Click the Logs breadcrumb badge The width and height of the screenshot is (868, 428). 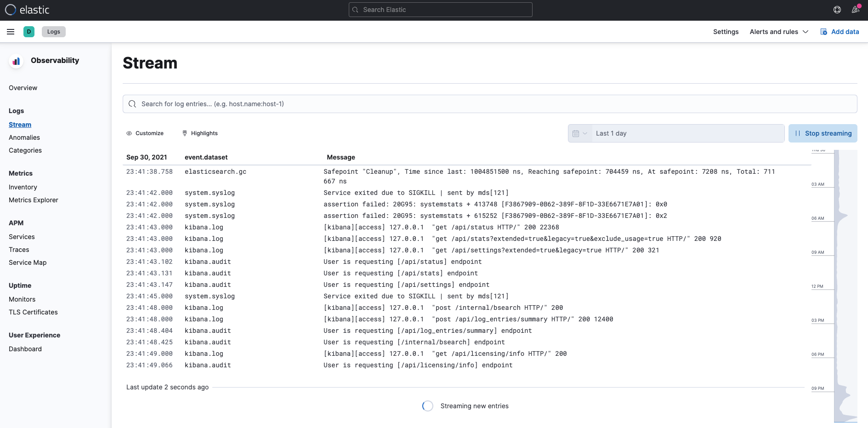click(54, 32)
